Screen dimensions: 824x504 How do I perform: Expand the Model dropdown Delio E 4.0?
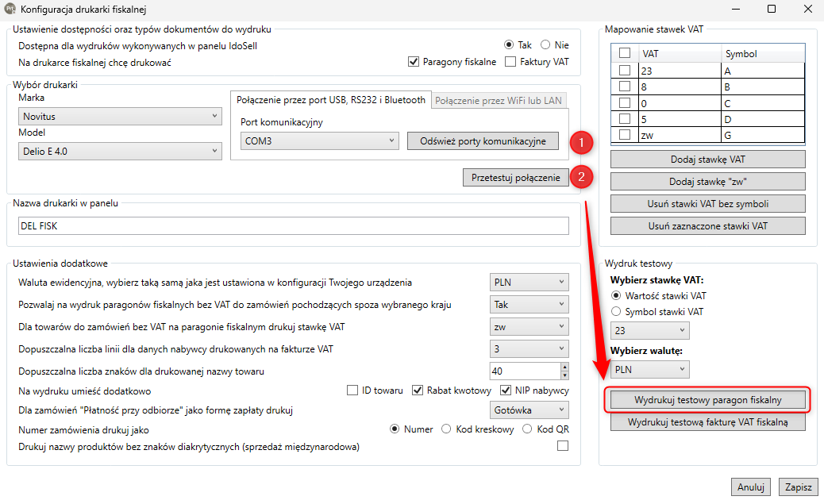[x=120, y=152]
